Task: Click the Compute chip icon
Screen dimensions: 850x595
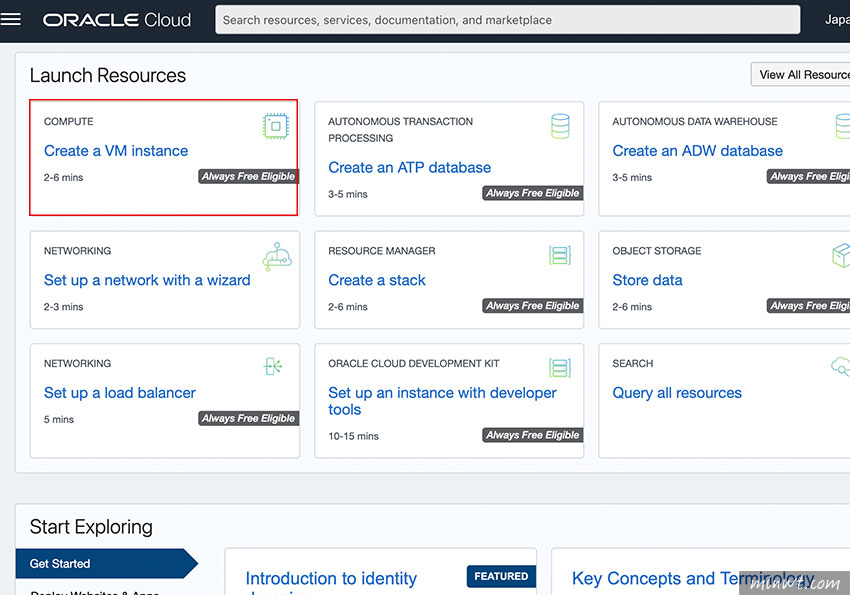Action: [275, 126]
